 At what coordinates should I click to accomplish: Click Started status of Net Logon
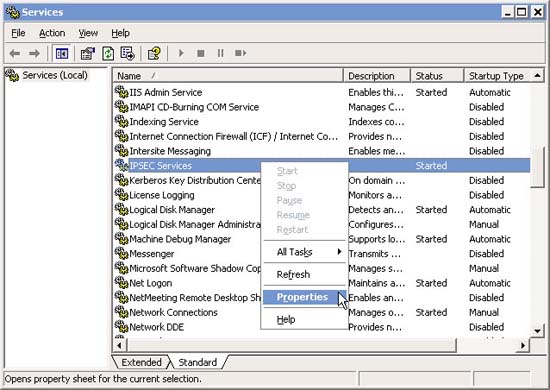tap(431, 283)
